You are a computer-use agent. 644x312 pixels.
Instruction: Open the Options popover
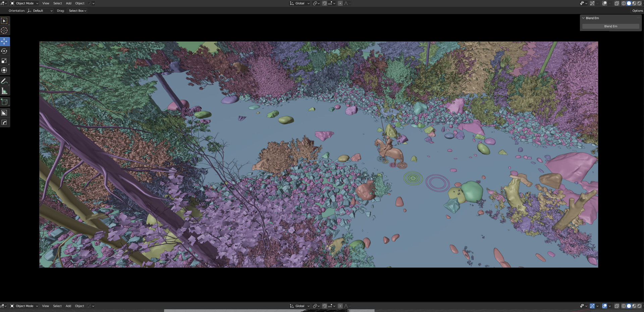pos(637,11)
